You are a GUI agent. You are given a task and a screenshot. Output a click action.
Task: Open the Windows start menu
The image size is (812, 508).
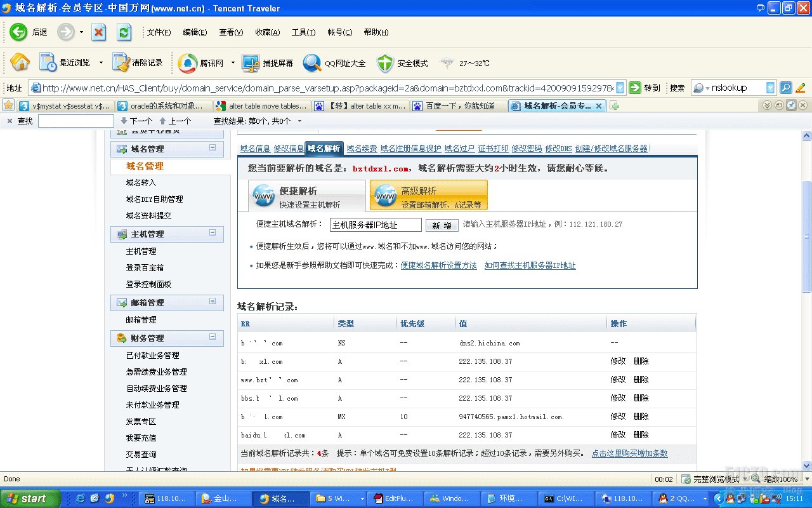coord(30,498)
